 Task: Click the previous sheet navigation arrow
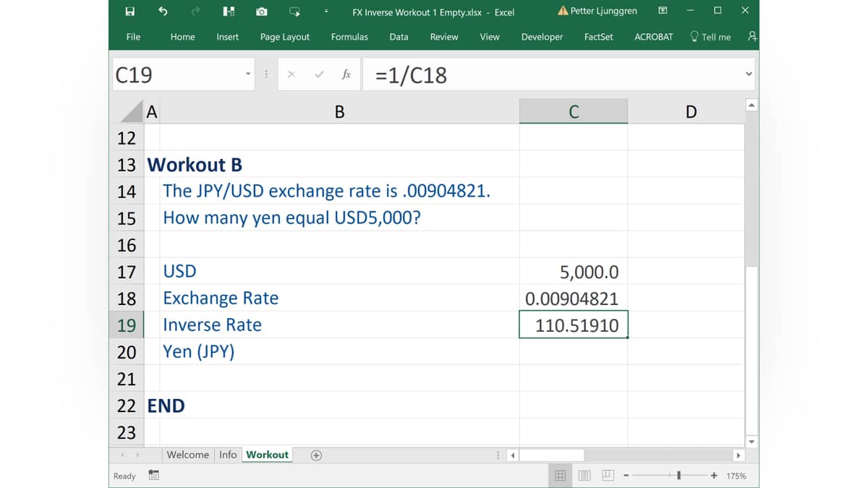coord(122,455)
